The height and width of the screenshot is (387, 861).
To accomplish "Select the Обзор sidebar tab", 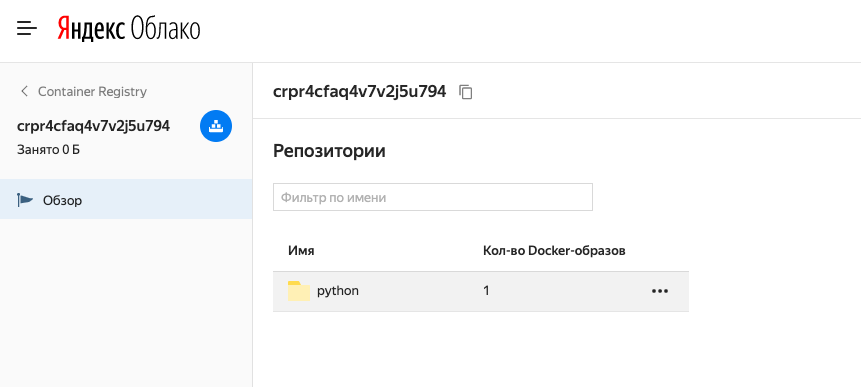I will [126, 199].
